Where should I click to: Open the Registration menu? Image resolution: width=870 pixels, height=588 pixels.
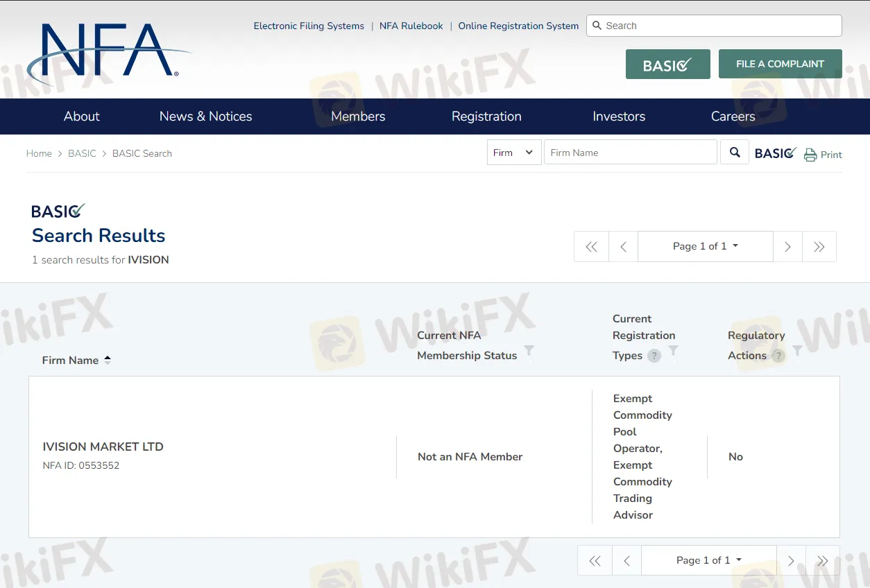(486, 116)
